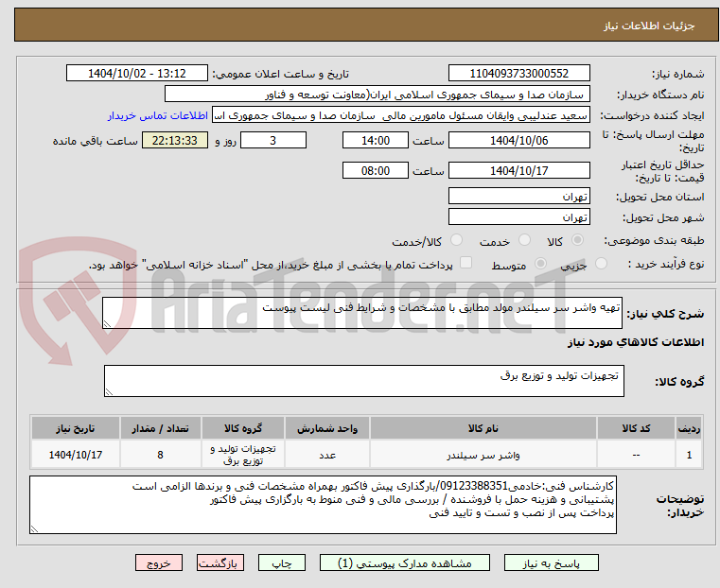
Task: Select the خدمت radio button
Action: click(524, 240)
